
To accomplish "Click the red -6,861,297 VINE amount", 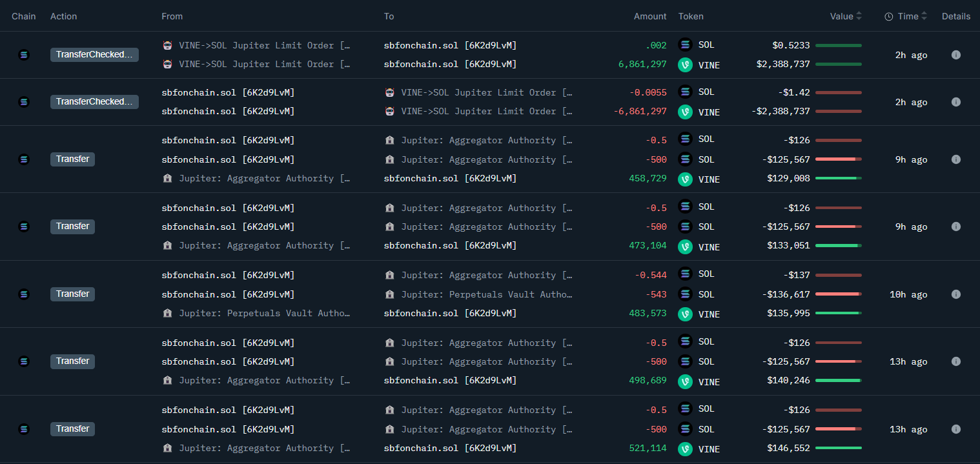I will pyautogui.click(x=640, y=112).
